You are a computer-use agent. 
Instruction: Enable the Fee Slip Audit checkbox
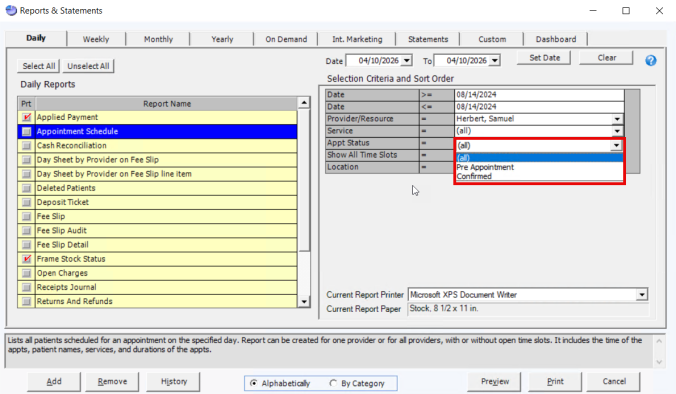click(27, 231)
